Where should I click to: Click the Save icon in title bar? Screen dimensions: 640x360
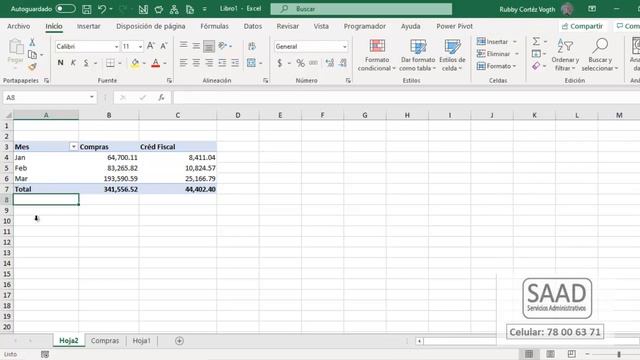(x=87, y=9)
